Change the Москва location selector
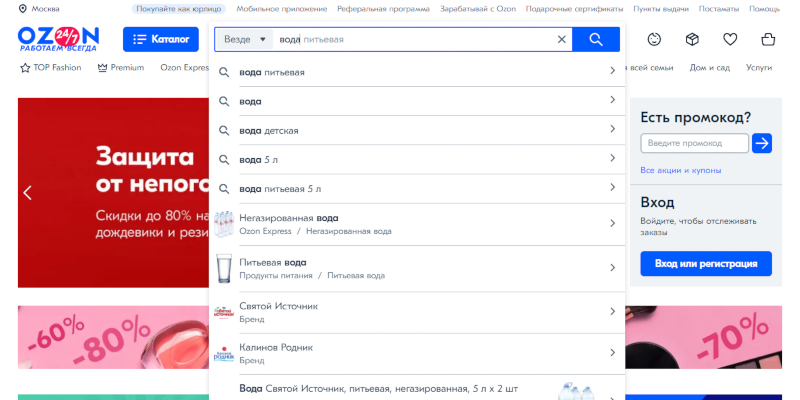The width and height of the screenshot is (800, 400). pyautogui.click(x=40, y=9)
